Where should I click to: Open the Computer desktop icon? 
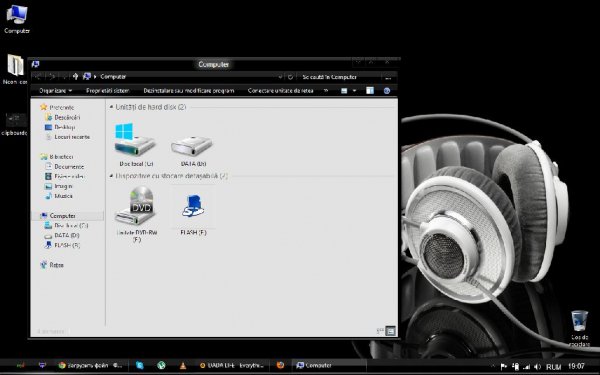(x=17, y=19)
